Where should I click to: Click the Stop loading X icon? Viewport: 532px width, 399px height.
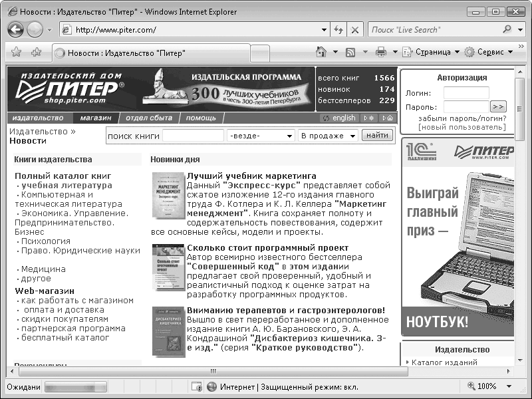pos(355,30)
